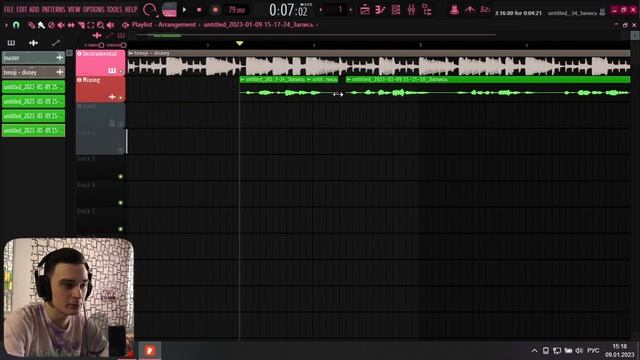640x360 pixels.
Task: Open the EDIT menu
Action: pos(22,9)
